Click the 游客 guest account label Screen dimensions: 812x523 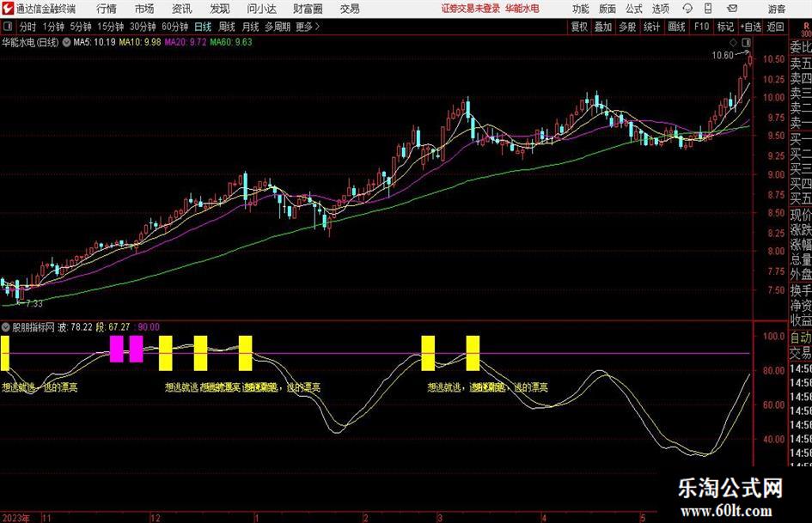(777, 9)
